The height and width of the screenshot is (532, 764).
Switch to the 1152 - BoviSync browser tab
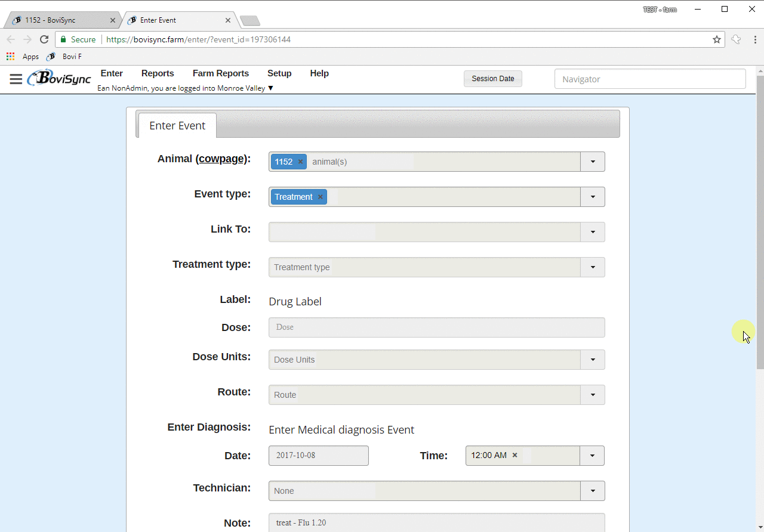pyautogui.click(x=63, y=20)
